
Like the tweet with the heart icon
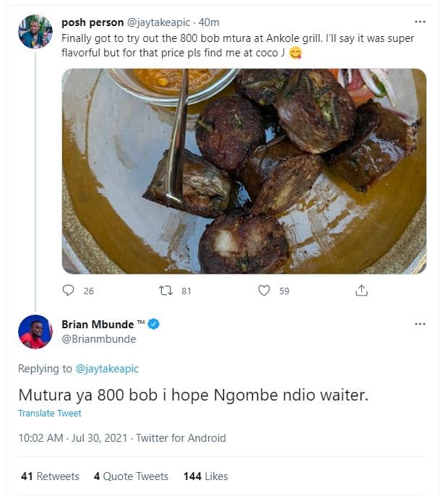tap(264, 291)
